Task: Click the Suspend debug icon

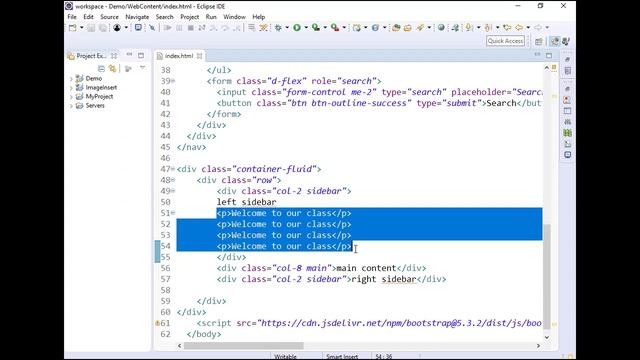Action: tap(179, 28)
